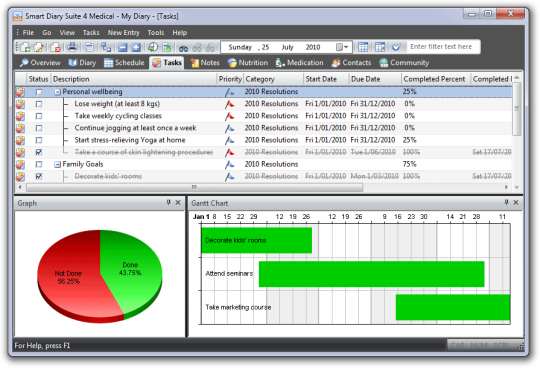Click the Collapse all minus icon
The height and width of the screenshot is (368, 540).
tap(123, 47)
